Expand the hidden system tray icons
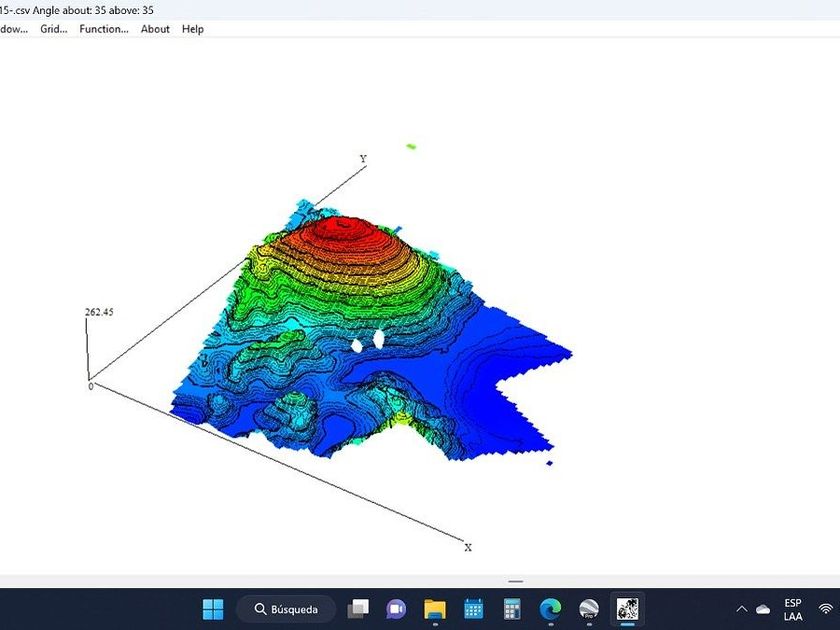Image resolution: width=840 pixels, height=630 pixels. tap(742, 609)
